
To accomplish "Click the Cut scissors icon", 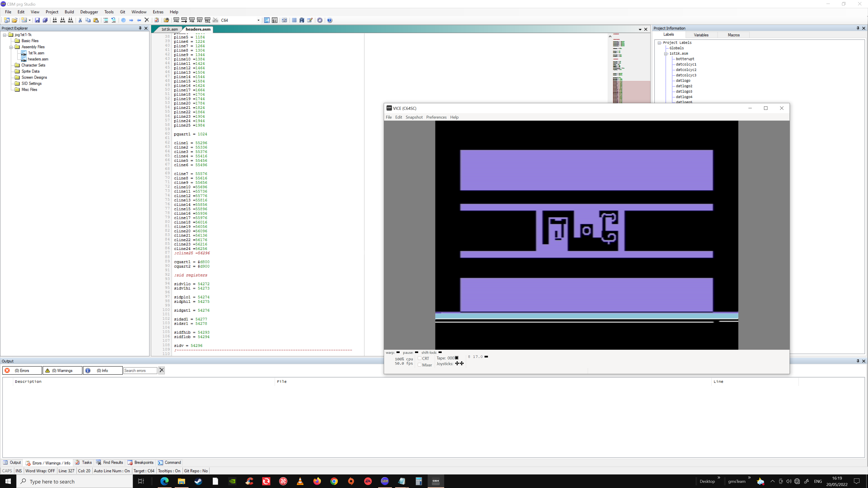I will click(x=80, y=20).
